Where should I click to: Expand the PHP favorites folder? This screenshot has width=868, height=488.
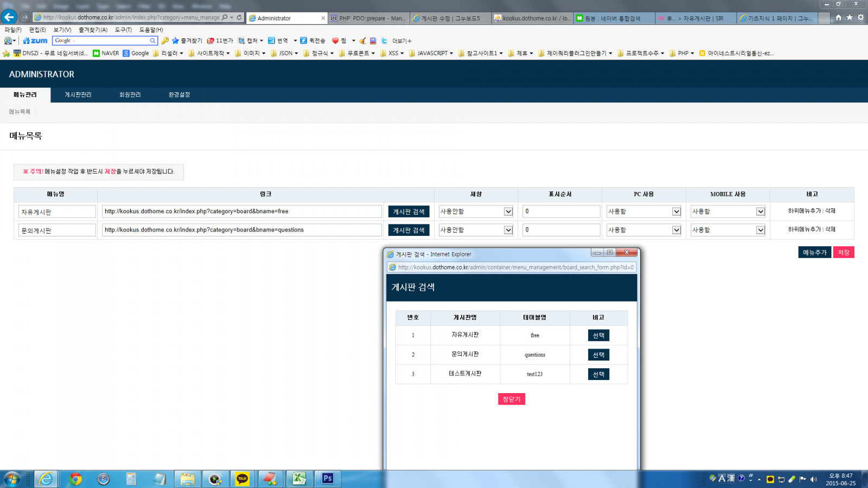pos(682,53)
